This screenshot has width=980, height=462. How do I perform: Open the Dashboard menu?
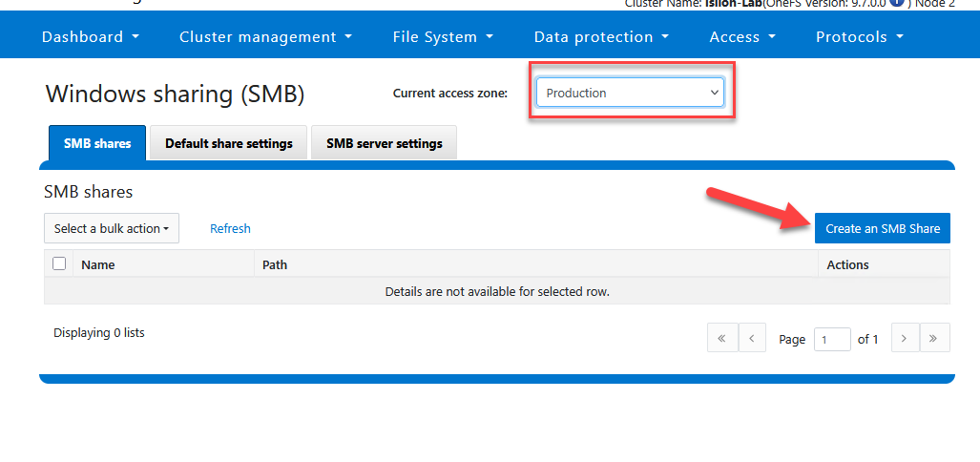pos(91,37)
